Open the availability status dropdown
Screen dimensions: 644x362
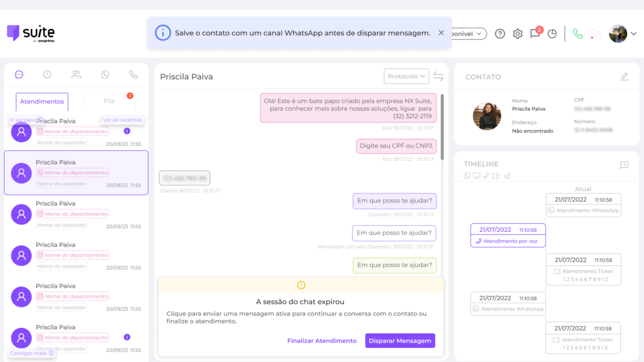469,34
